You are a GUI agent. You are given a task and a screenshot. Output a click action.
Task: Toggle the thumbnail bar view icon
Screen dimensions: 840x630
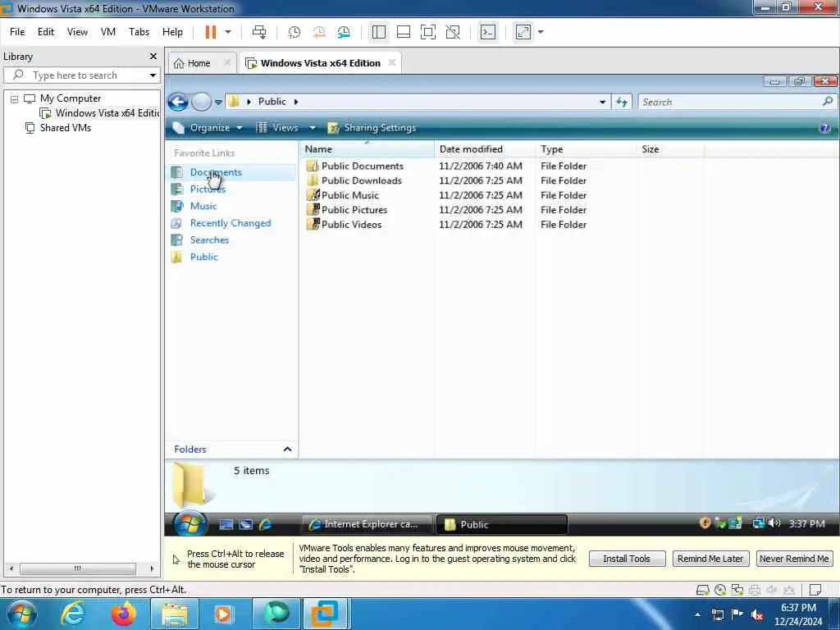[x=404, y=32]
